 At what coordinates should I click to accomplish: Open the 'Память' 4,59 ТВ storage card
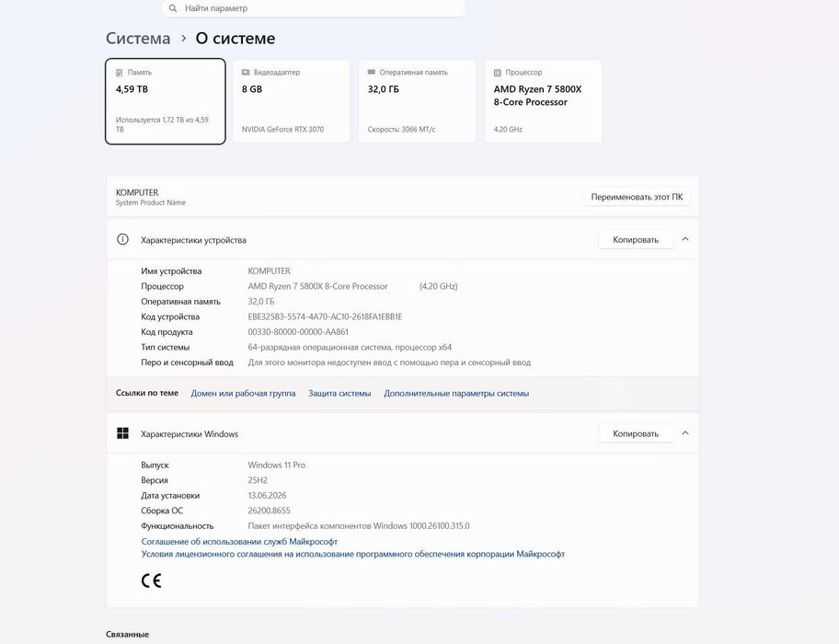click(x=166, y=101)
